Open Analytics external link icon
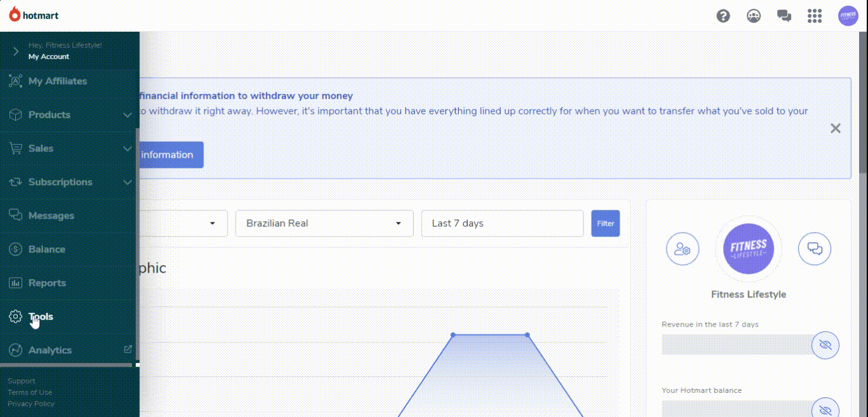The height and width of the screenshot is (417, 868). 128,349
